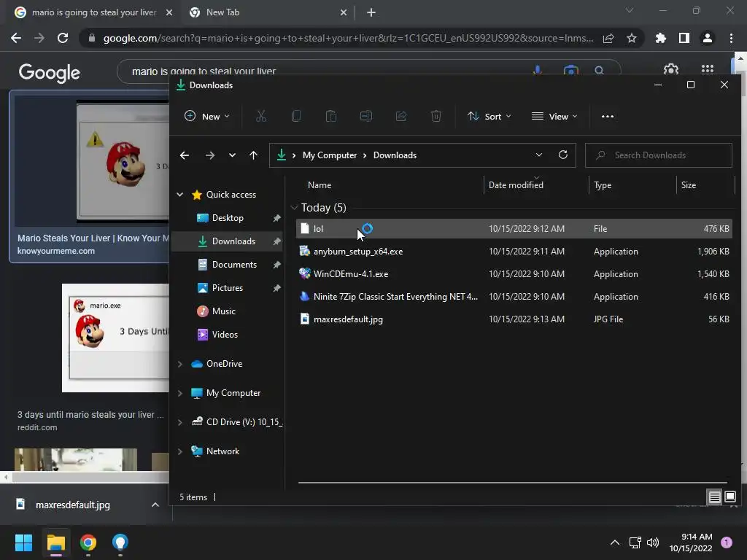The width and height of the screenshot is (747, 560).
Task: Select anyburn_setup_x64.exe file
Action: point(514,252)
